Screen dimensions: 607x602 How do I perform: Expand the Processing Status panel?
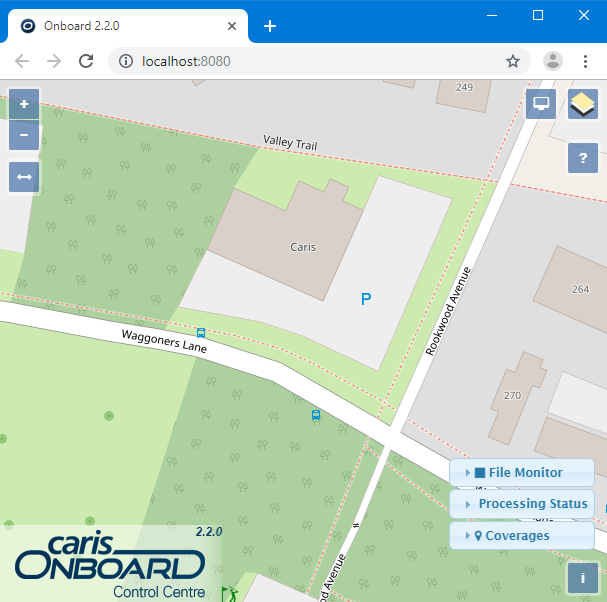521,504
